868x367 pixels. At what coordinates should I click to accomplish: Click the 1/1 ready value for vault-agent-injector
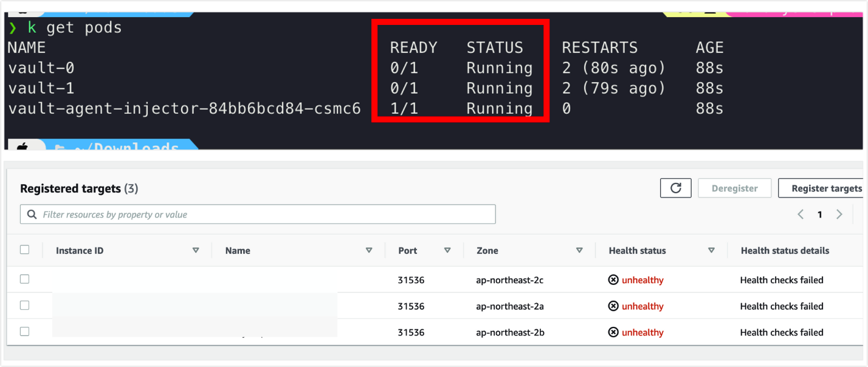(x=404, y=109)
